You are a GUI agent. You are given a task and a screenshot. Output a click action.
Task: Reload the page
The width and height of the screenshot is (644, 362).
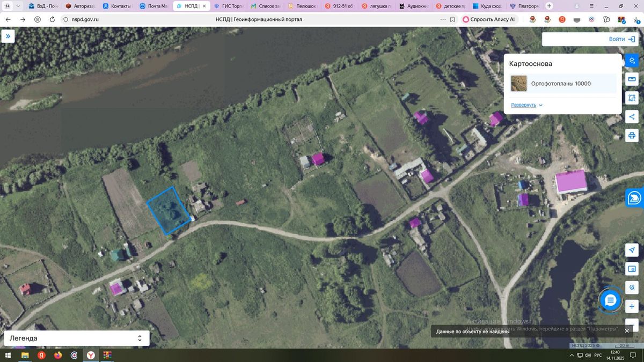[x=52, y=19]
